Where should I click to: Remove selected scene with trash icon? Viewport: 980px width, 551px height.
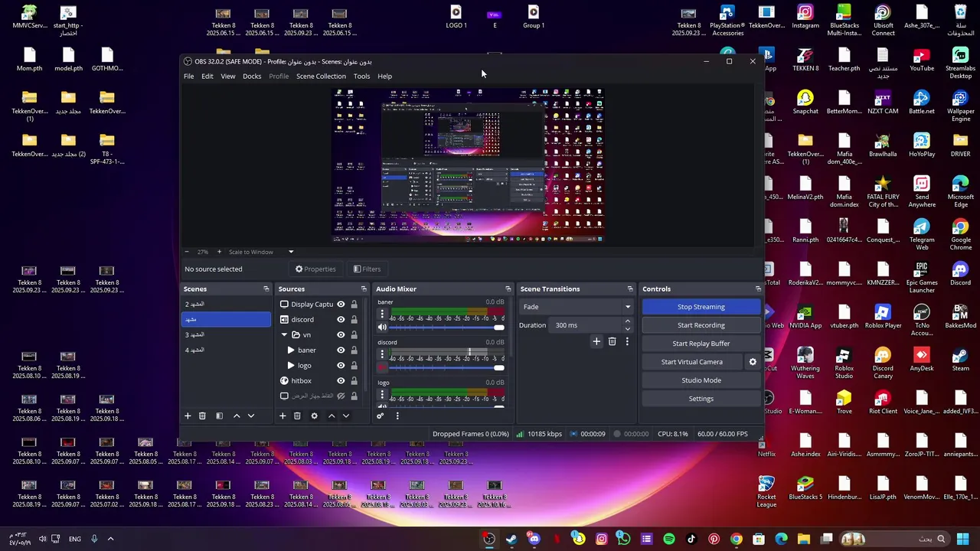point(202,416)
